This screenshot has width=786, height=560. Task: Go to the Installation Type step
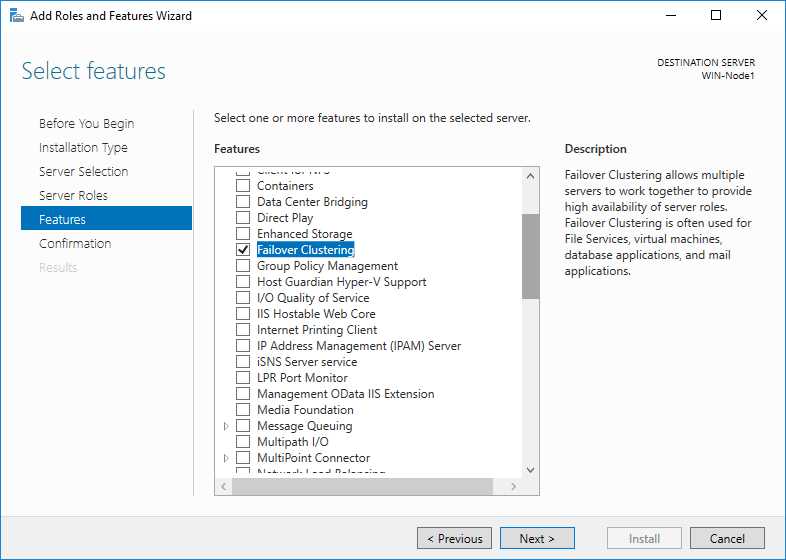click(83, 148)
